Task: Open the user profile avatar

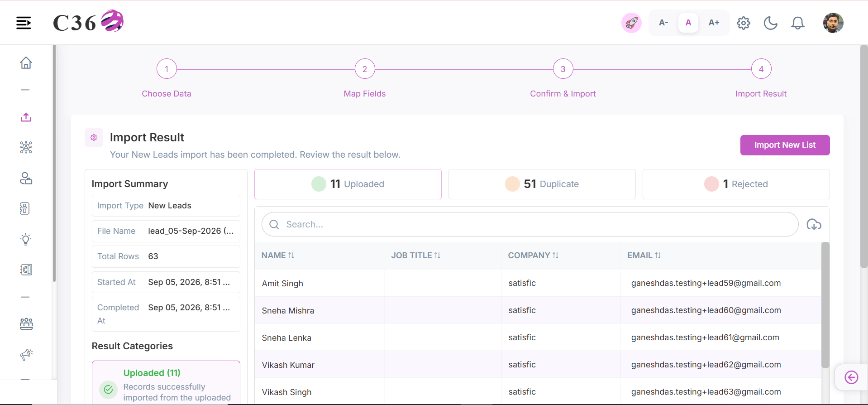Action: tap(833, 23)
